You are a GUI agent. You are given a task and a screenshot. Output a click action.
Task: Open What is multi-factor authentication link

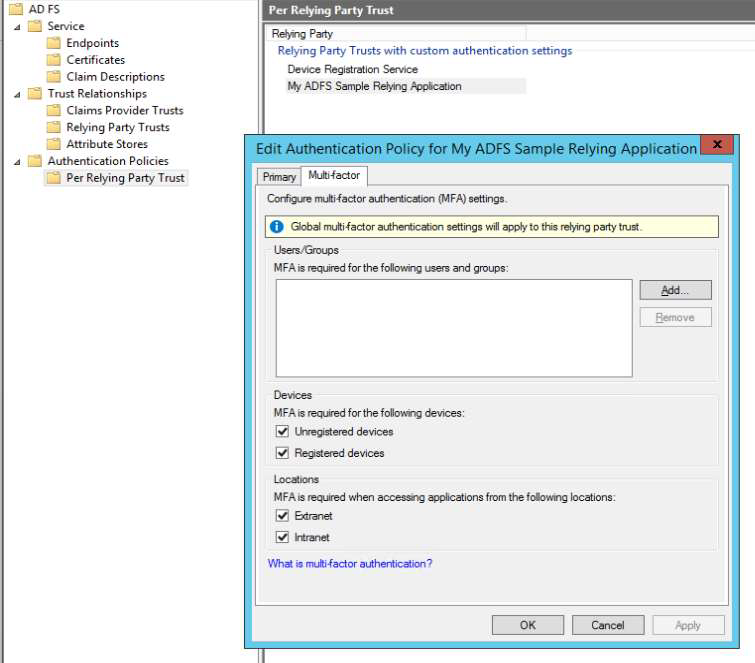(x=350, y=563)
